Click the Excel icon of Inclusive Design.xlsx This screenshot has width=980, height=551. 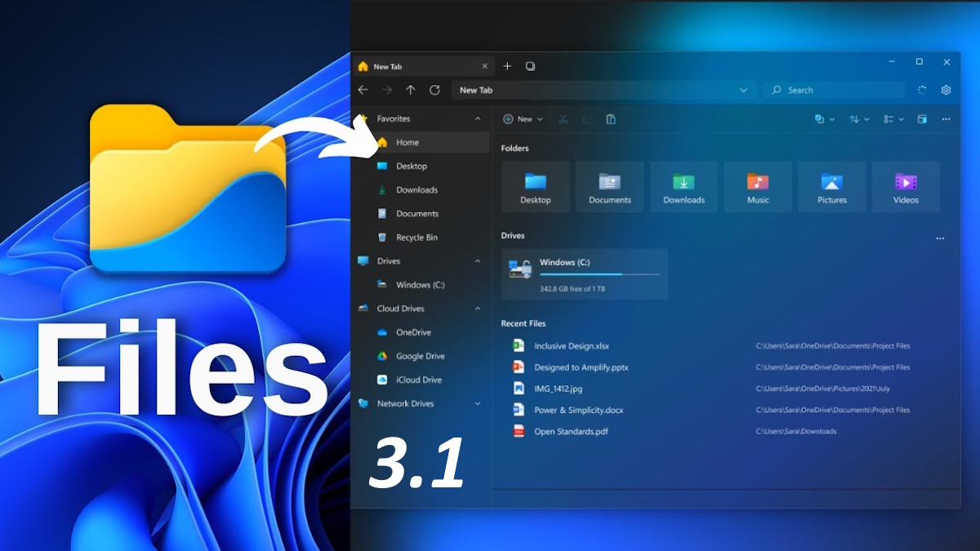[518, 346]
